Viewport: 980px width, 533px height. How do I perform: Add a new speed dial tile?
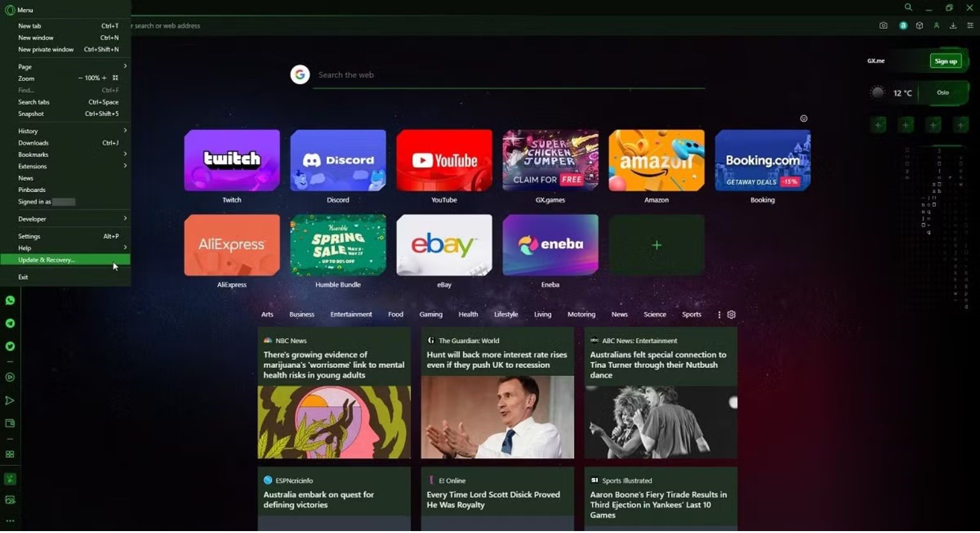click(657, 245)
